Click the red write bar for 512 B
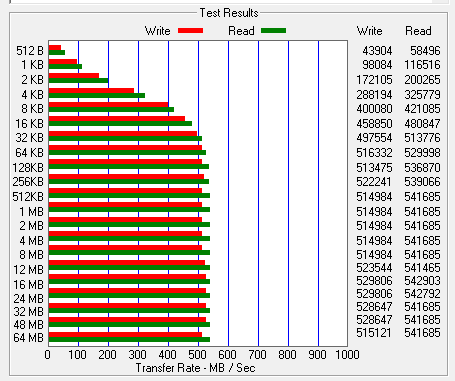The image size is (455, 381). [x=55, y=48]
